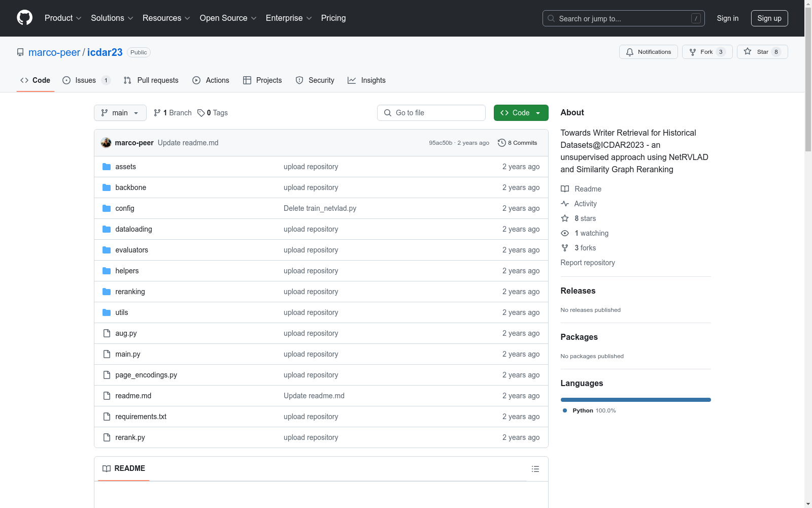Click the Sign up button
The height and width of the screenshot is (508, 812).
tap(769, 18)
